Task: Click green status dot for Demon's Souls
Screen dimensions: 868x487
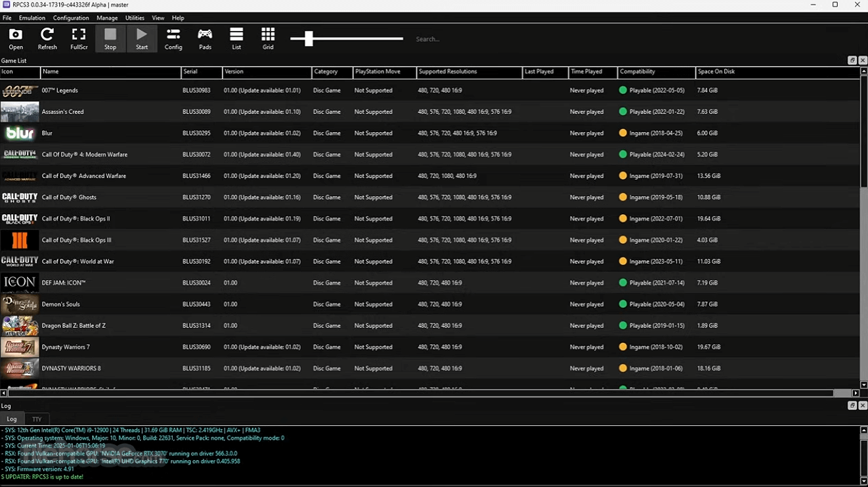Action: click(623, 304)
